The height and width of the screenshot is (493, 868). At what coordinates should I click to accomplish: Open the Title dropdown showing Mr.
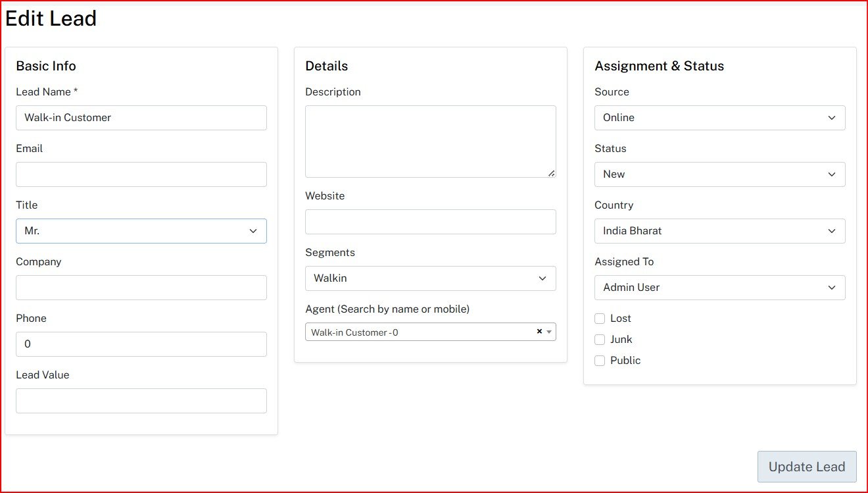coord(141,231)
